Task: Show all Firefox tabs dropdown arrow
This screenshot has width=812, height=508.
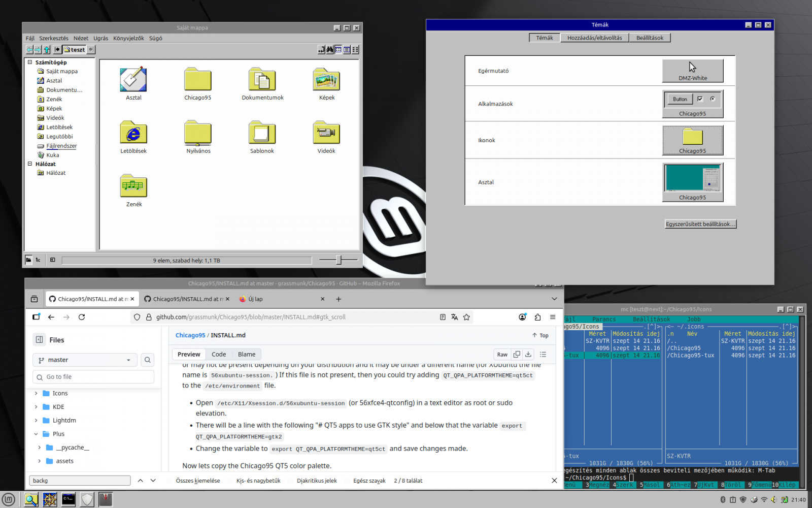Action: (x=554, y=299)
